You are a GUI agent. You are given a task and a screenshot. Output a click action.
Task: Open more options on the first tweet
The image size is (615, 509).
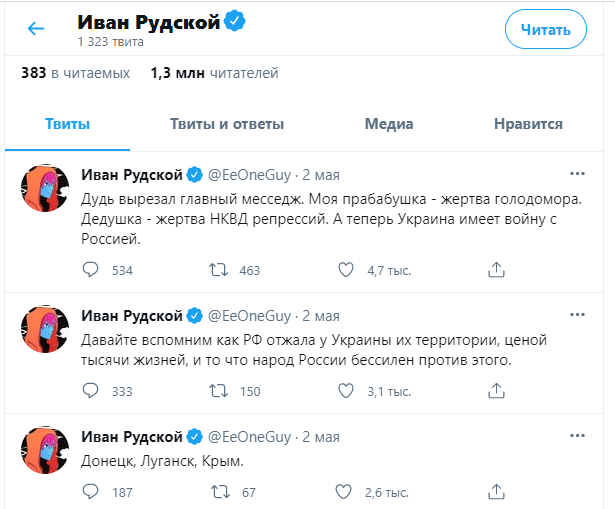point(577,173)
